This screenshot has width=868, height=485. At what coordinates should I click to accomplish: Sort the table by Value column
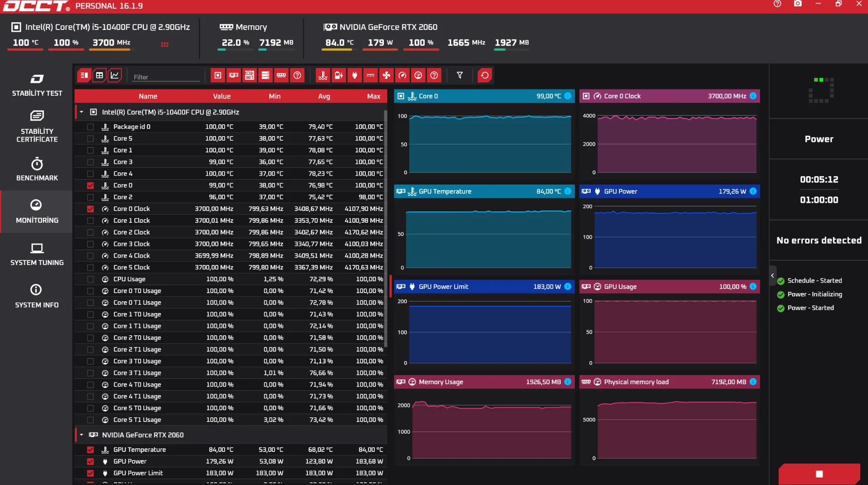coord(222,96)
